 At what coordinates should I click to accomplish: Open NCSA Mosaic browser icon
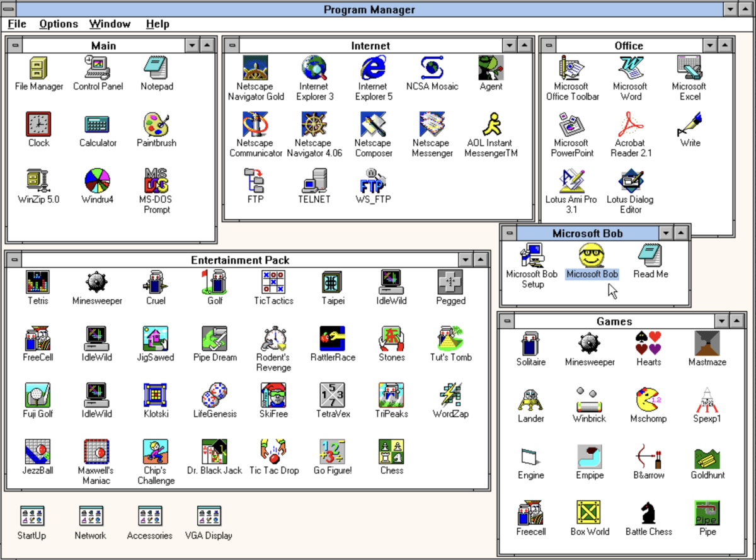point(432,68)
